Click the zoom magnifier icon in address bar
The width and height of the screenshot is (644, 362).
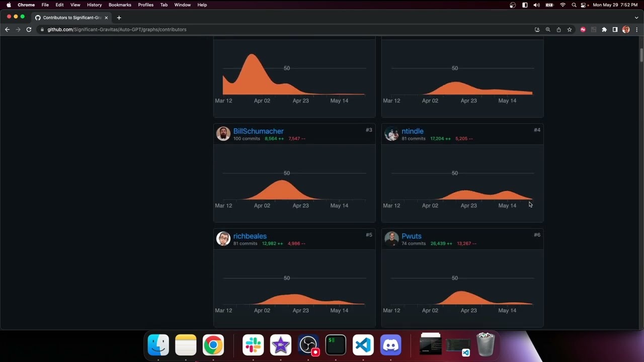[548, 30]
